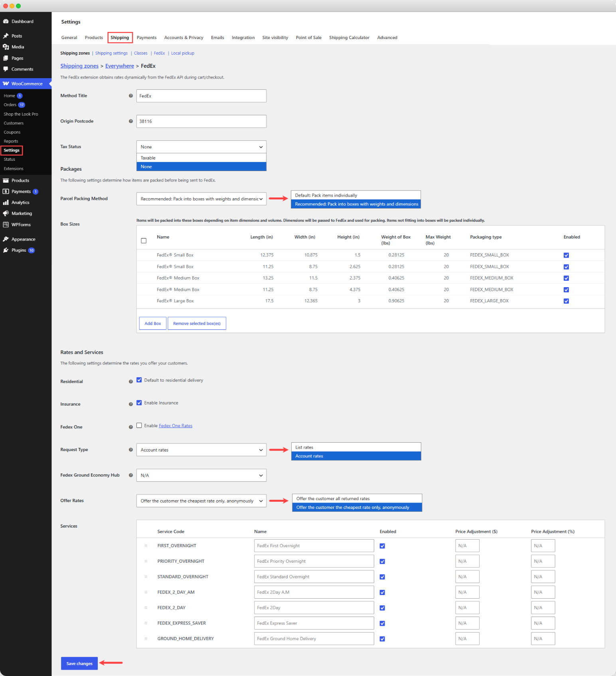
Task: Click Remove selected box(es) button
Action: [x=197, y=323]
